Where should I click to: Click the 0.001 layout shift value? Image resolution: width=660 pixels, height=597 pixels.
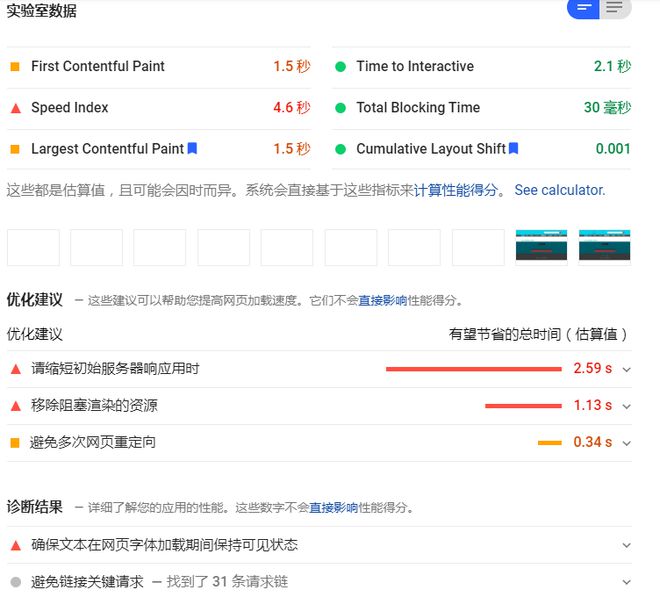tap(613, 149)
